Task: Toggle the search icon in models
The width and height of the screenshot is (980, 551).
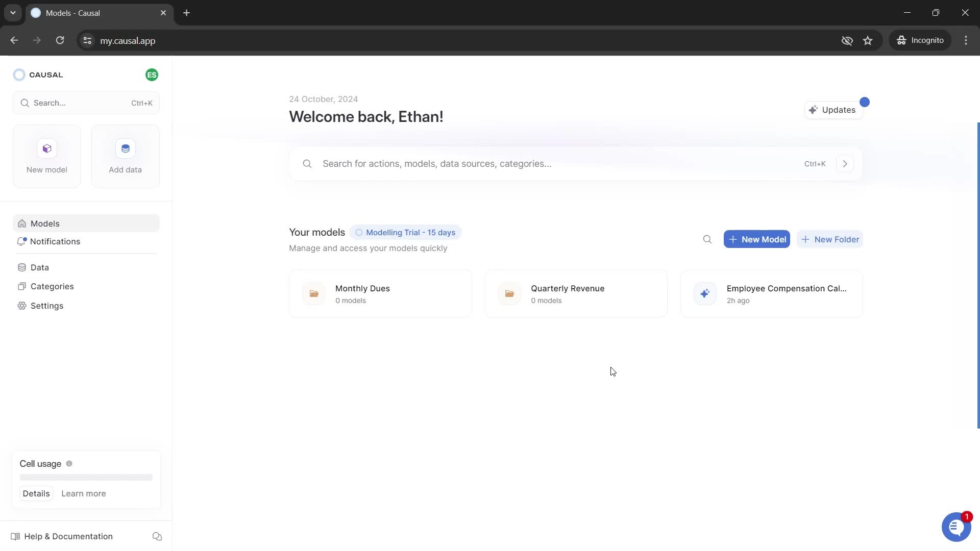Action: (707, 239)
